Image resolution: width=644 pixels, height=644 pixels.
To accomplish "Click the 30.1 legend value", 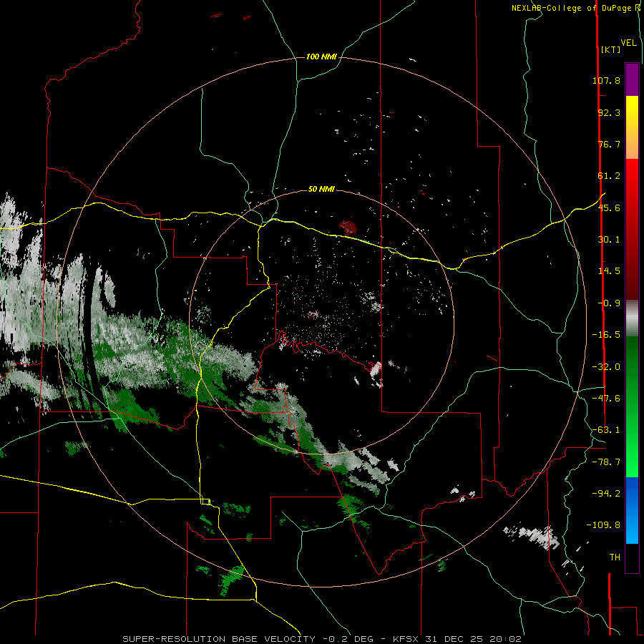I will pyautogui.click(x=609, y=240).
